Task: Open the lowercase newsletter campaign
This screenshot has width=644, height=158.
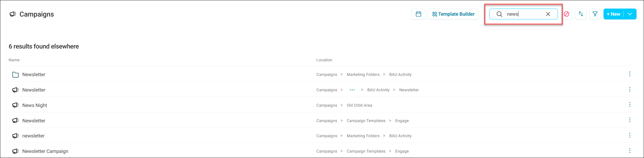Action: (x=33, y=136)
